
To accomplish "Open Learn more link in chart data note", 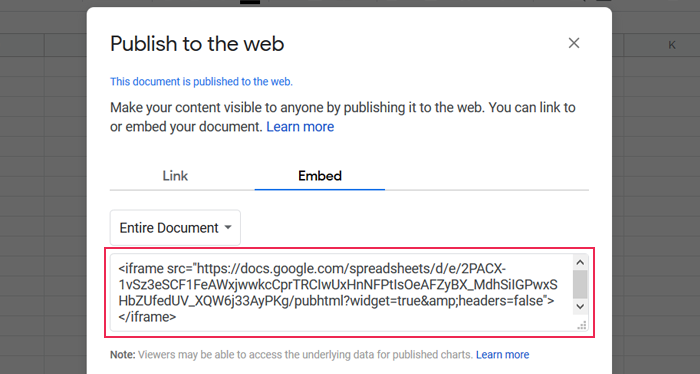I will (502, 355).
